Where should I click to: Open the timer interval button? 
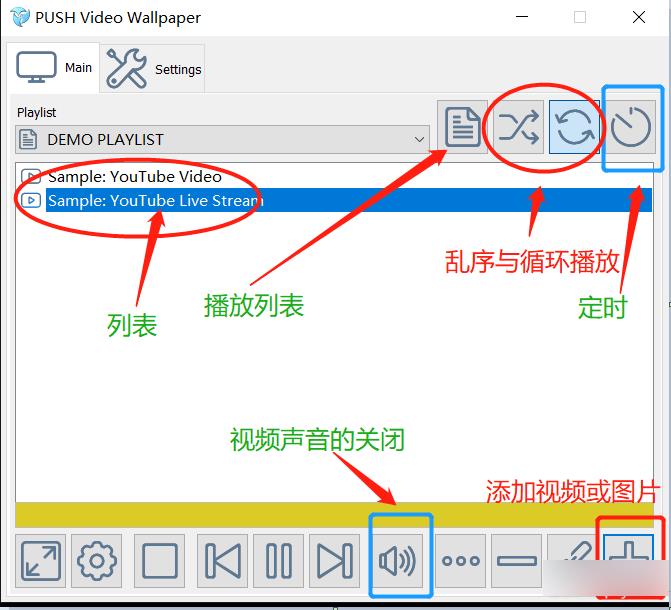click(631, 127)
